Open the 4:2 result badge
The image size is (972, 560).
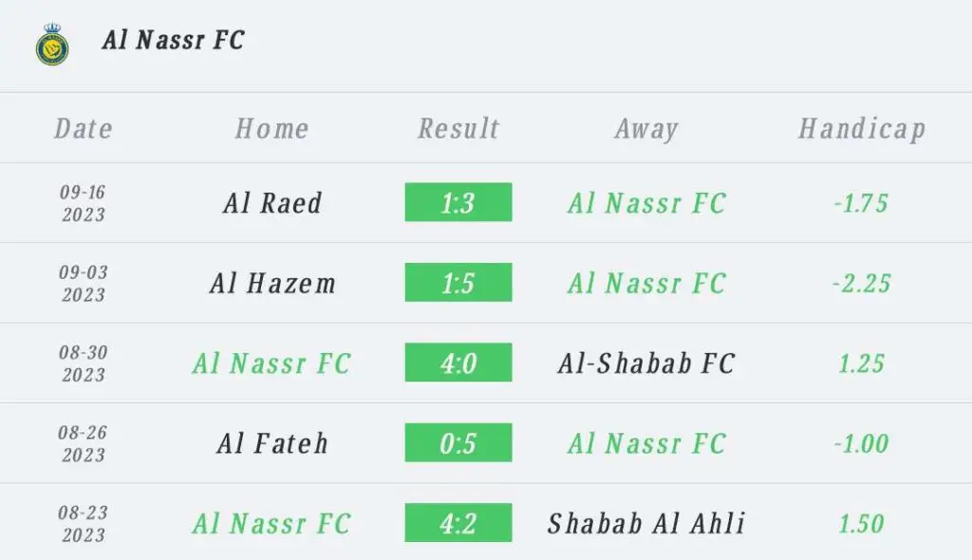458,522
